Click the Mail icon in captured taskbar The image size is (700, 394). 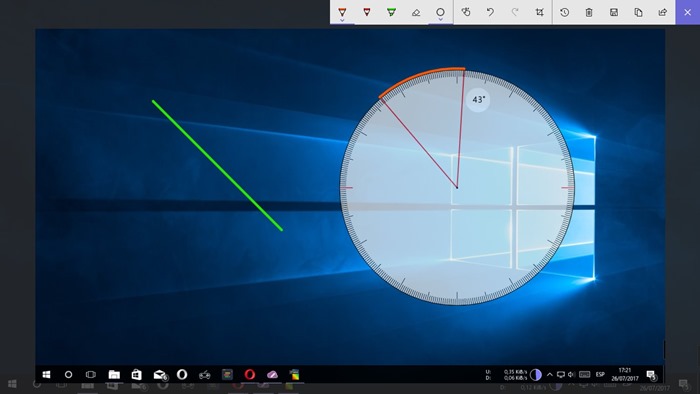[x=160, y=374]
